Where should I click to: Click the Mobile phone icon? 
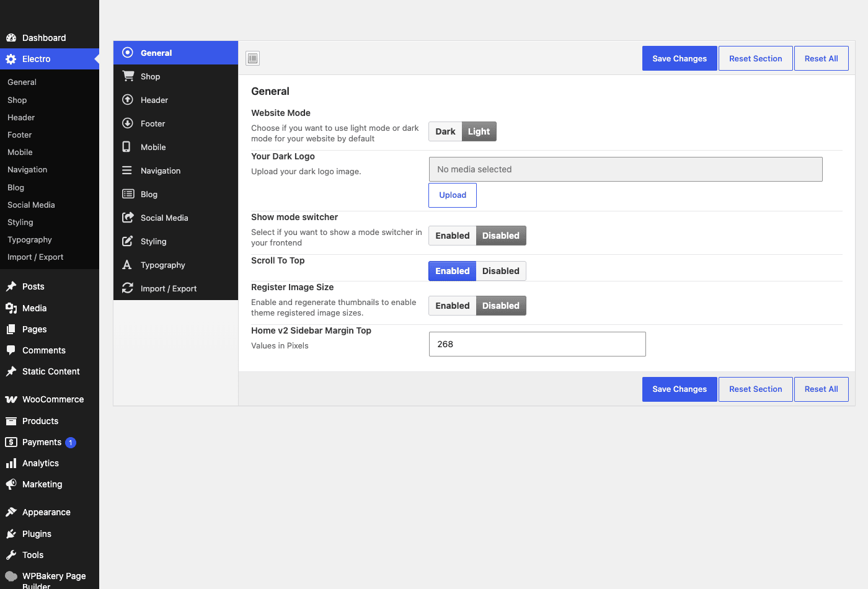(126, 146)
